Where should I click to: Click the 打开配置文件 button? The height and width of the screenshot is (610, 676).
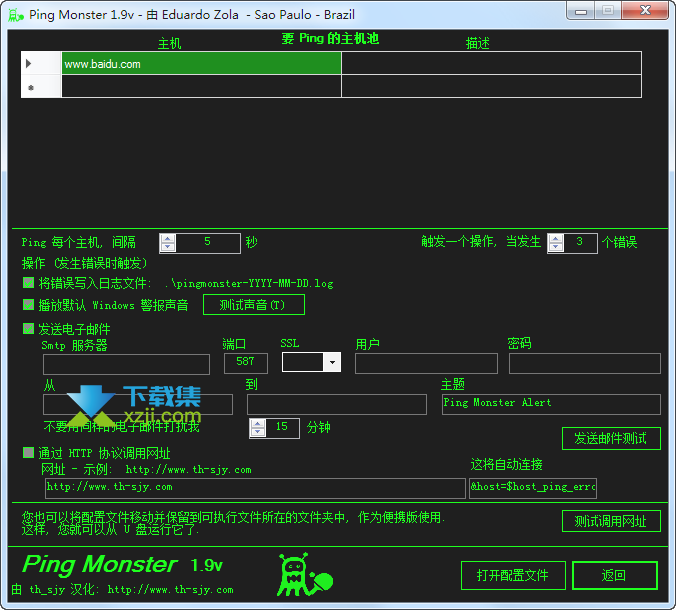coord(513,575)
